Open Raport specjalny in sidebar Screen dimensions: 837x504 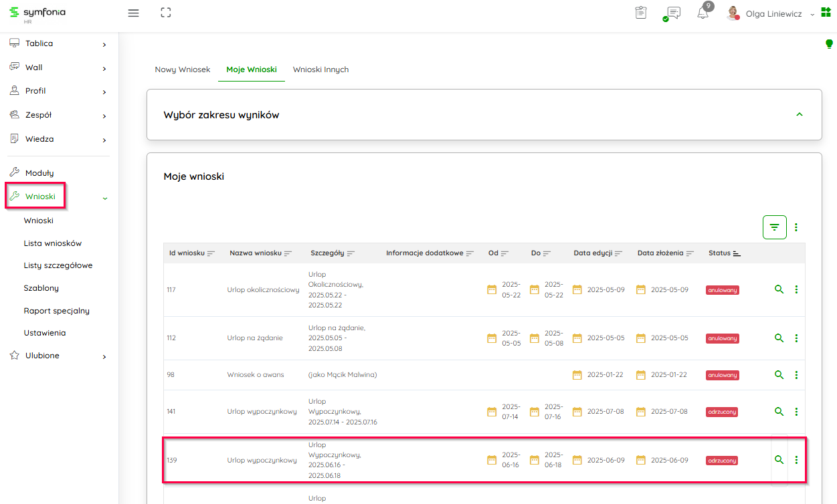tap(56, 311)
